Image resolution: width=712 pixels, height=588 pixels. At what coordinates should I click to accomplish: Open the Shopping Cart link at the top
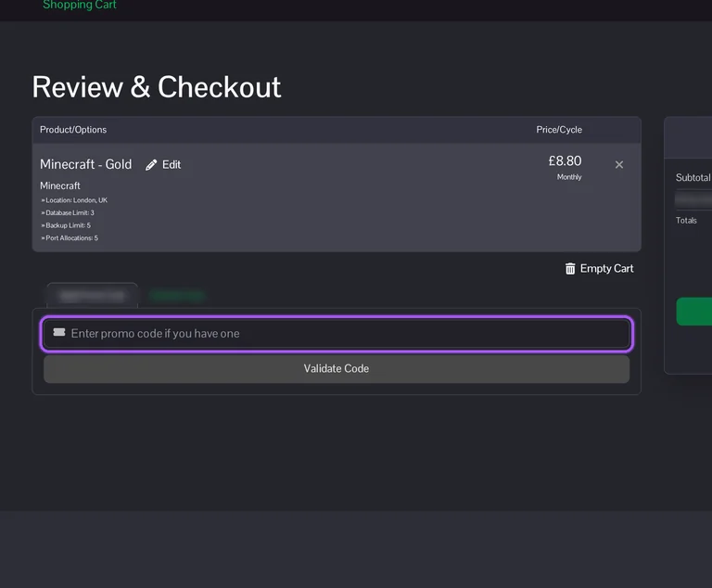80,5
